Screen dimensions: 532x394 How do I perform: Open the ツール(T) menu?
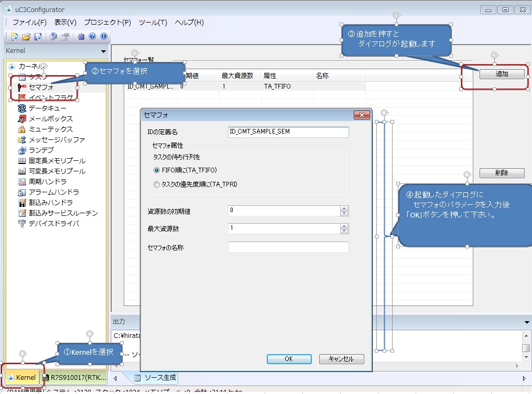[153, 23]
